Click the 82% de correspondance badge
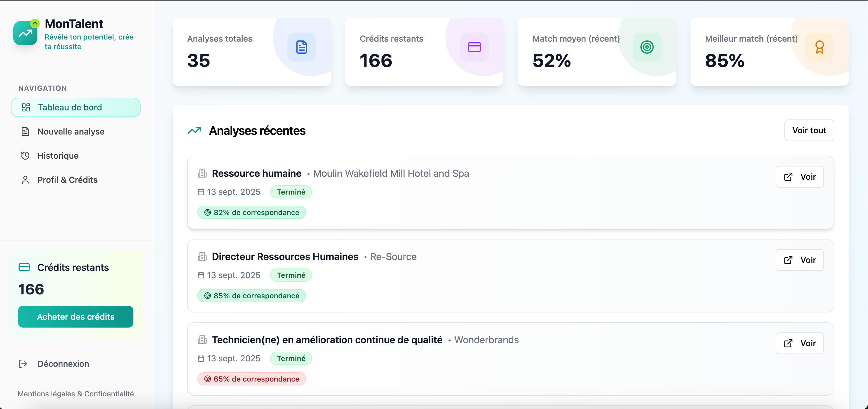Viewport: 868px width, 409px height. point(252,212)
